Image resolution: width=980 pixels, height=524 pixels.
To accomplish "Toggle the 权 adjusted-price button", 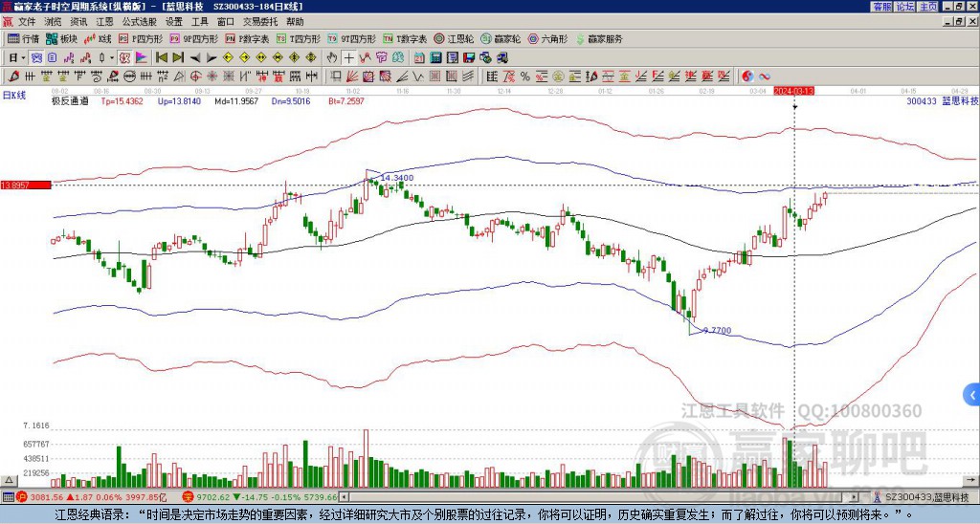I will pyautogui.click(x=124, y=58).
